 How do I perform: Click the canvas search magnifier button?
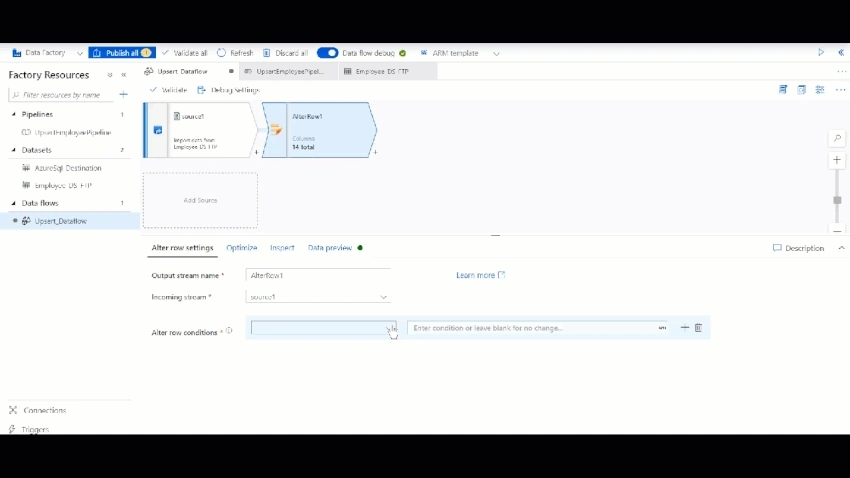pyautogui.click(x=837, y=138)
